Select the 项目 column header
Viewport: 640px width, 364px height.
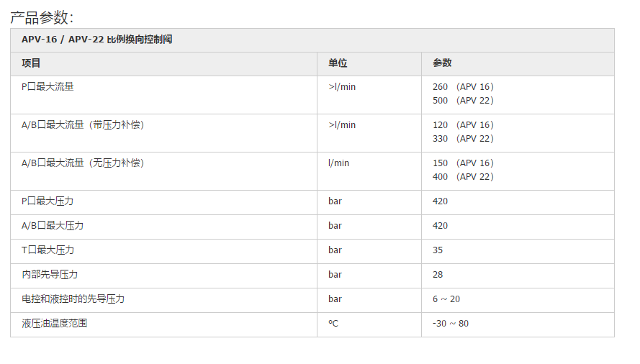31,63
